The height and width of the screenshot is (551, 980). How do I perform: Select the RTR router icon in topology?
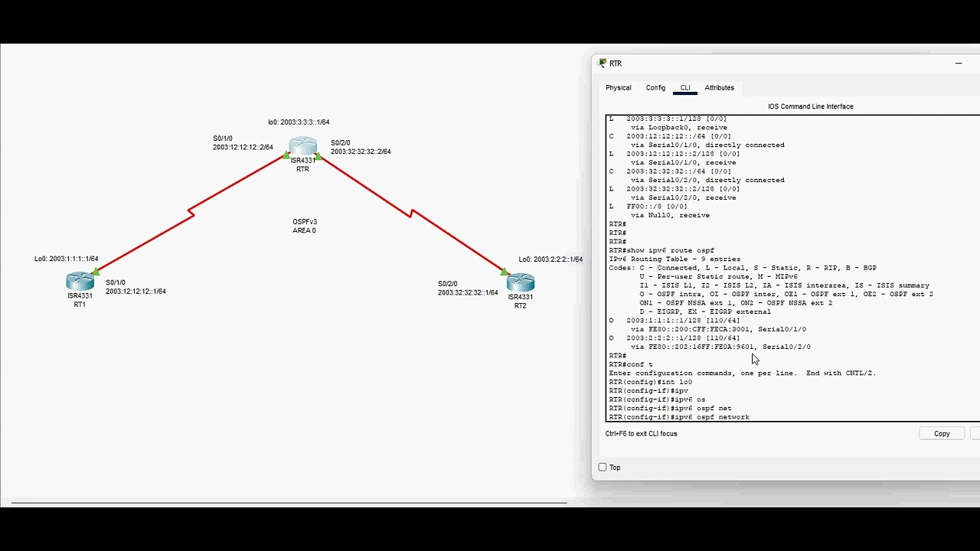303,146
